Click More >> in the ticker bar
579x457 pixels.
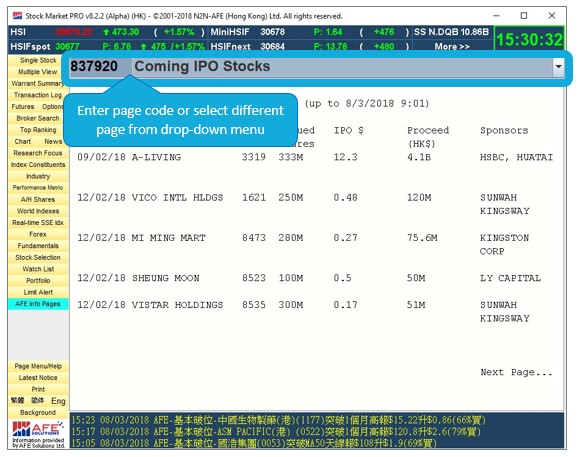click(452, 47)
